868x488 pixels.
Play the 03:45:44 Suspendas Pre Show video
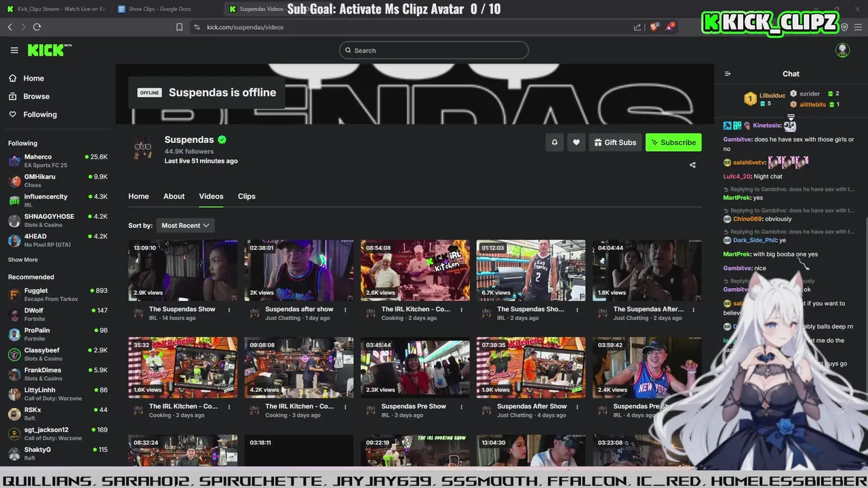click(x=415, y=367)
